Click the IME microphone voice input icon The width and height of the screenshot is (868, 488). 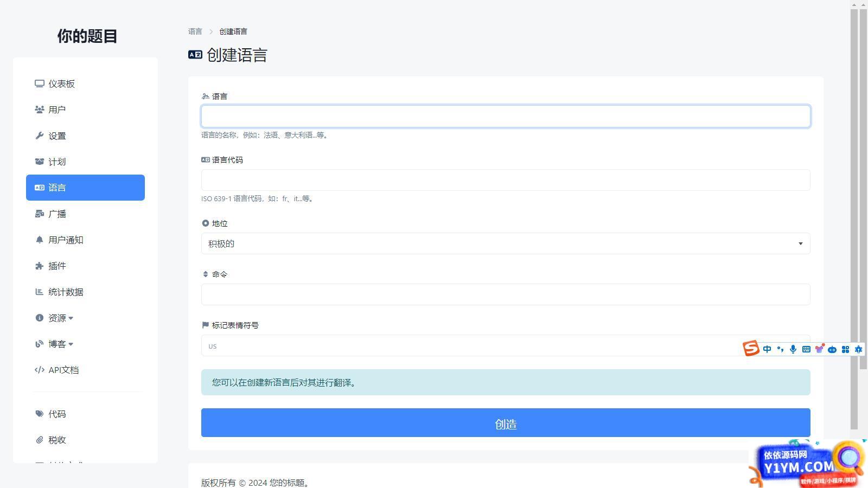[x=793, y=349]
